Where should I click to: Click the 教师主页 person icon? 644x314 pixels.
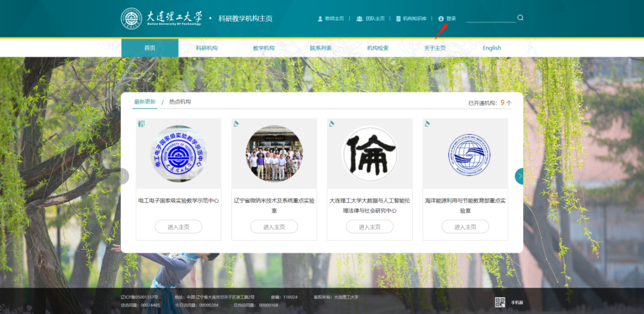coord(320,19)
